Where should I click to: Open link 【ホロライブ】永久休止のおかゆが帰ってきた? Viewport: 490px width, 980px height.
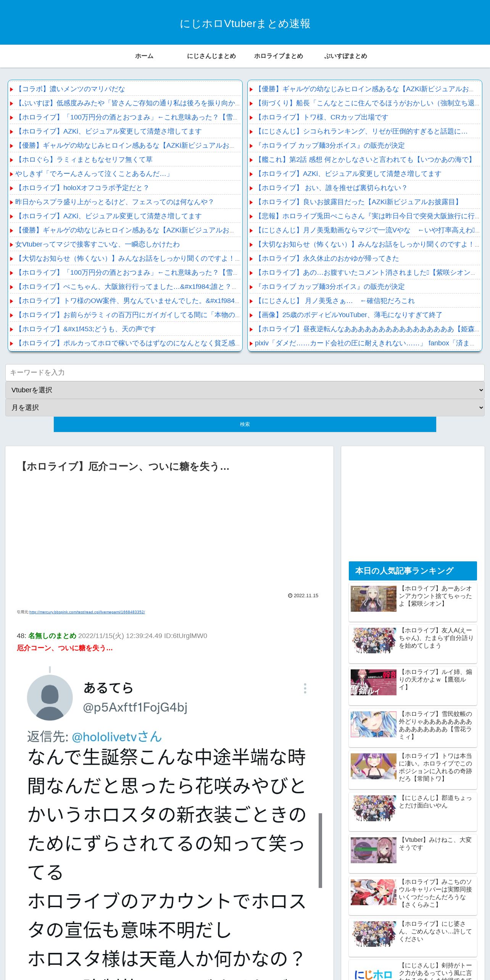327,258
